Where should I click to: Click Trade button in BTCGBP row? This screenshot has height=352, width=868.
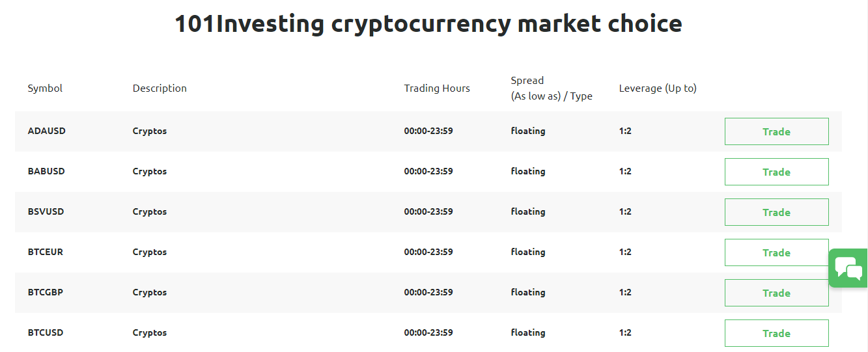776,293
